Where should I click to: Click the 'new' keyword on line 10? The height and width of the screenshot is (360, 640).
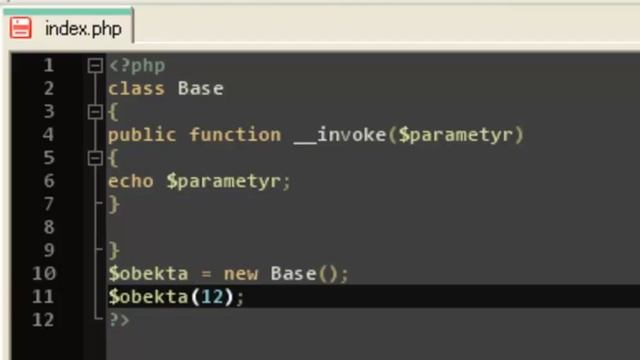241,274
